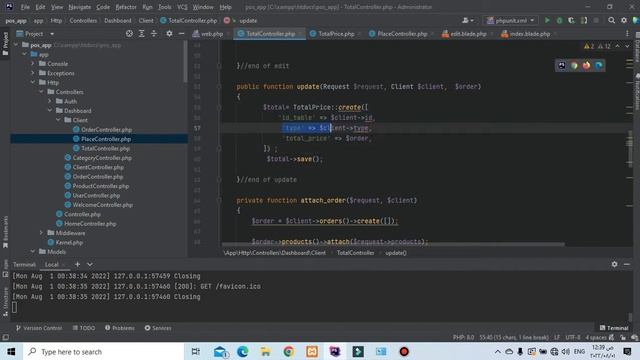The width and height of the screenshot is (640, 360).
Task: Open Services tool window
Action: [x=158, y=328]
